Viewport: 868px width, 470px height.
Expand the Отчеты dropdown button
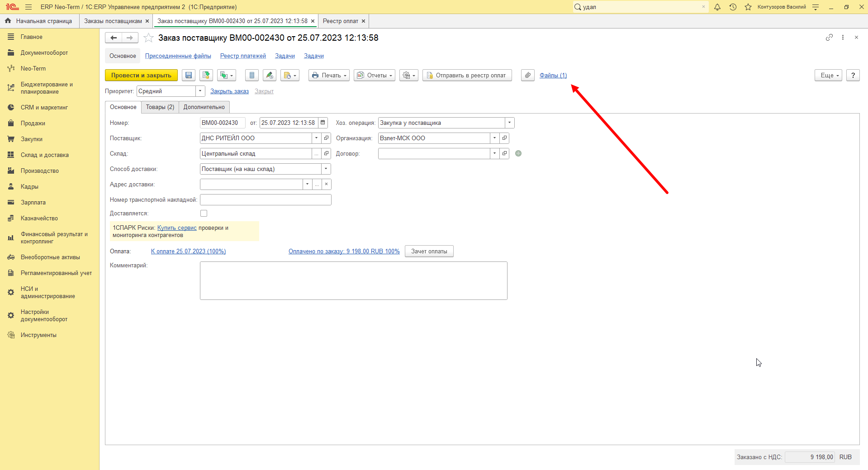tap(375, 76)
